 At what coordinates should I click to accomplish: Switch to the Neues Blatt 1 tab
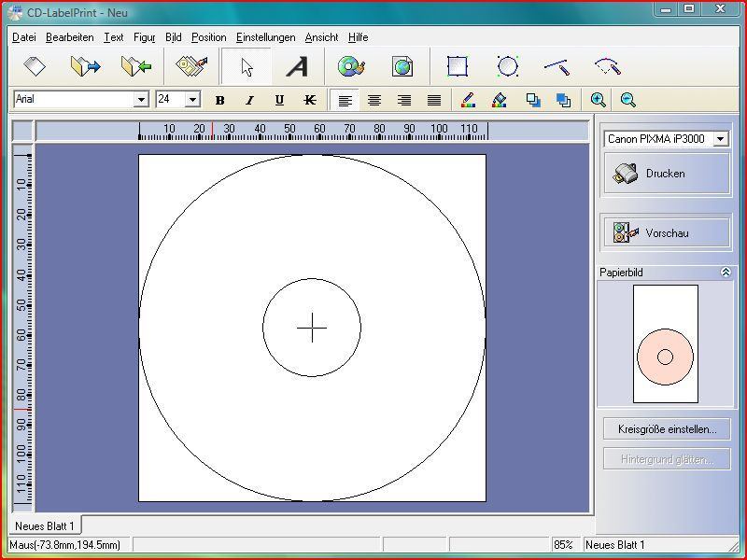[44, 526]
